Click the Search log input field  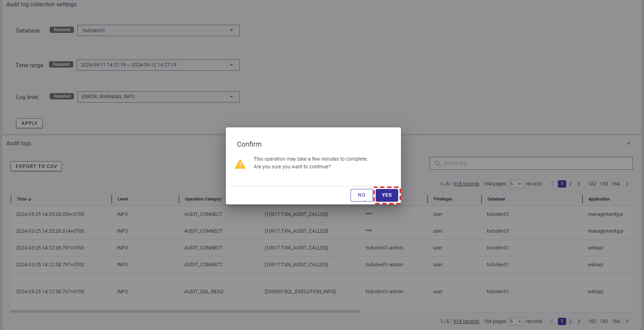point(536,163)
